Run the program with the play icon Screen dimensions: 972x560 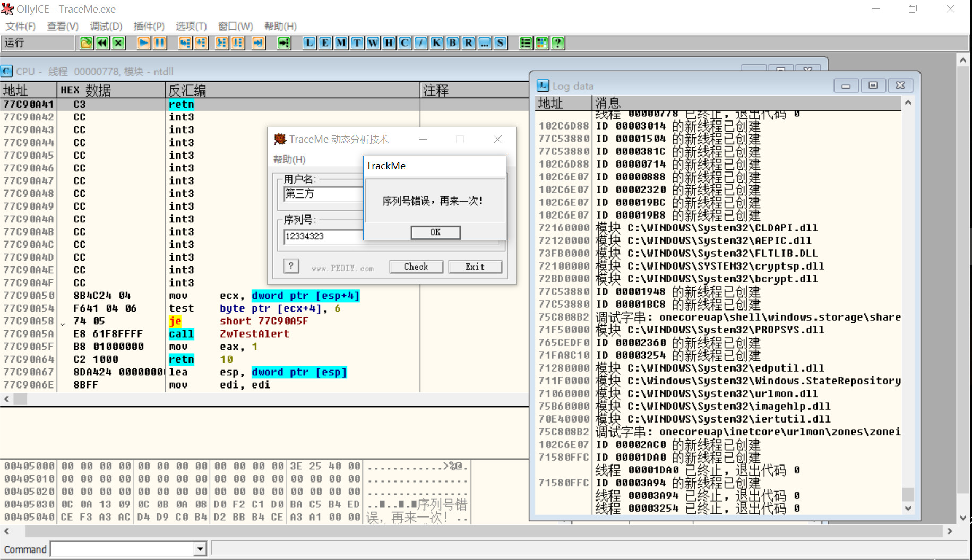143,43
